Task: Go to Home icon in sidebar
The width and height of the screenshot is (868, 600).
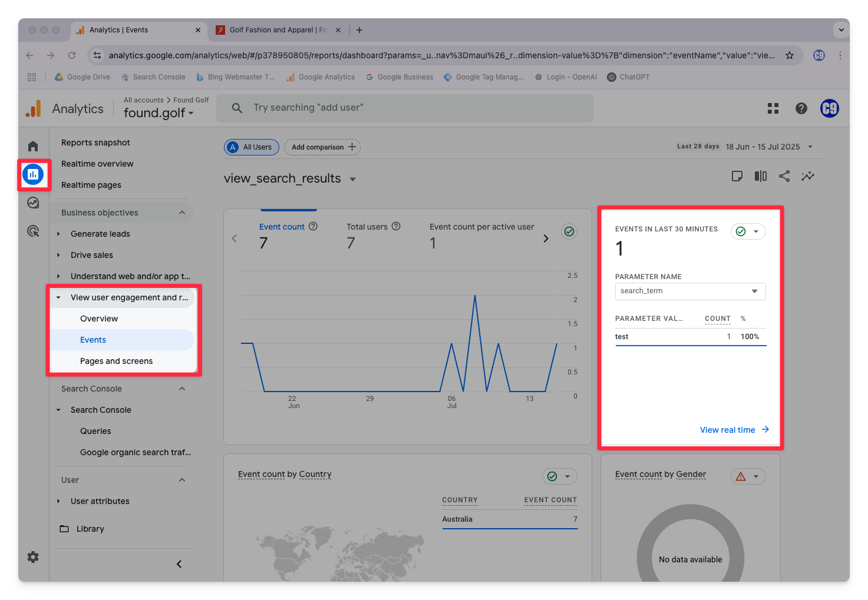Action: [33, 146]
